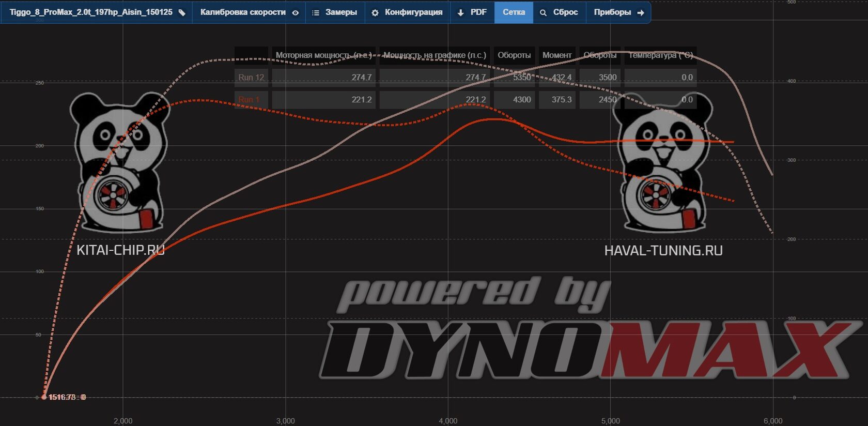Screen dimensions: 868x426
Task: Click the 2,000 RPM axis label
Action: pos(123,421)
